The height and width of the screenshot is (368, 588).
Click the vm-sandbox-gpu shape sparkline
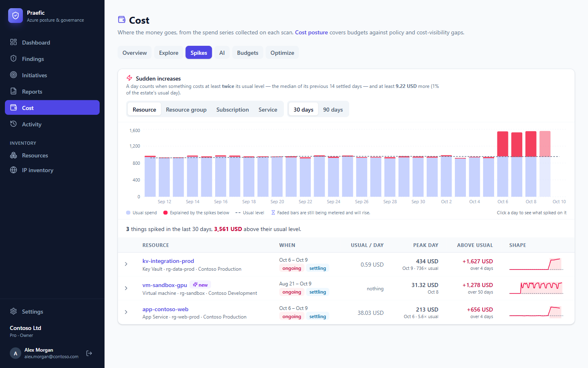coord(537,288)
